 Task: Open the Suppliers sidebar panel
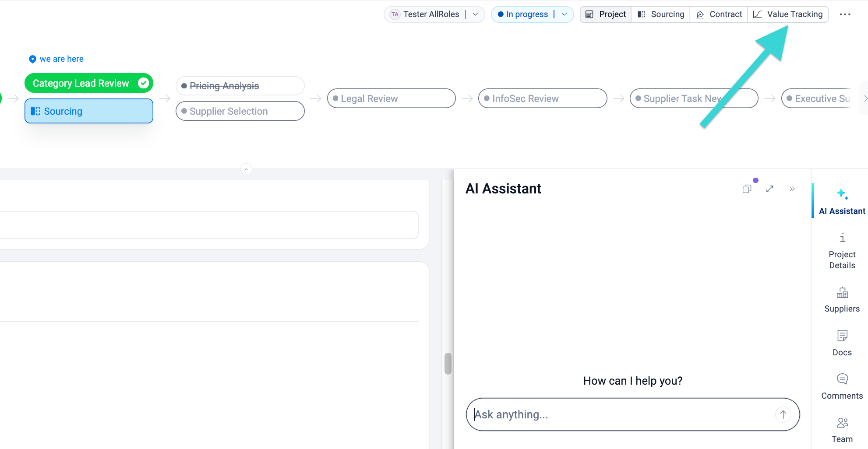click(x=842, y=300)
